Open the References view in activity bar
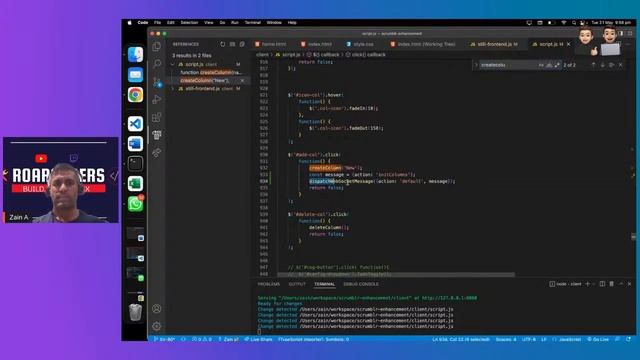The image size is (640, 360). [x=157, y=135]
